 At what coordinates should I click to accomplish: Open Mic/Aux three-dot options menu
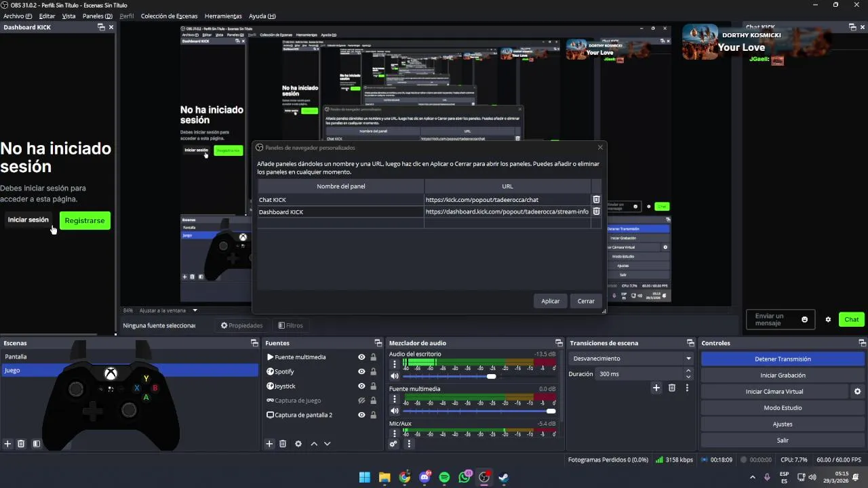click(394, 432)
